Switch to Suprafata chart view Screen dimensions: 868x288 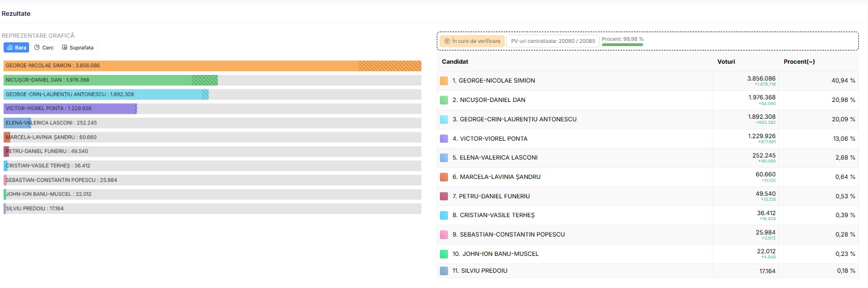[x=78, y=47]
